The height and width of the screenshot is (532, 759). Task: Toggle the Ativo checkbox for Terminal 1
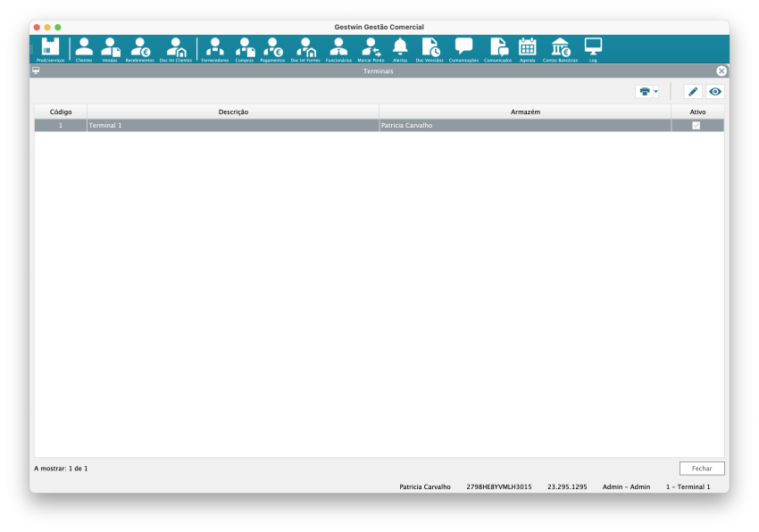[696, 126]
